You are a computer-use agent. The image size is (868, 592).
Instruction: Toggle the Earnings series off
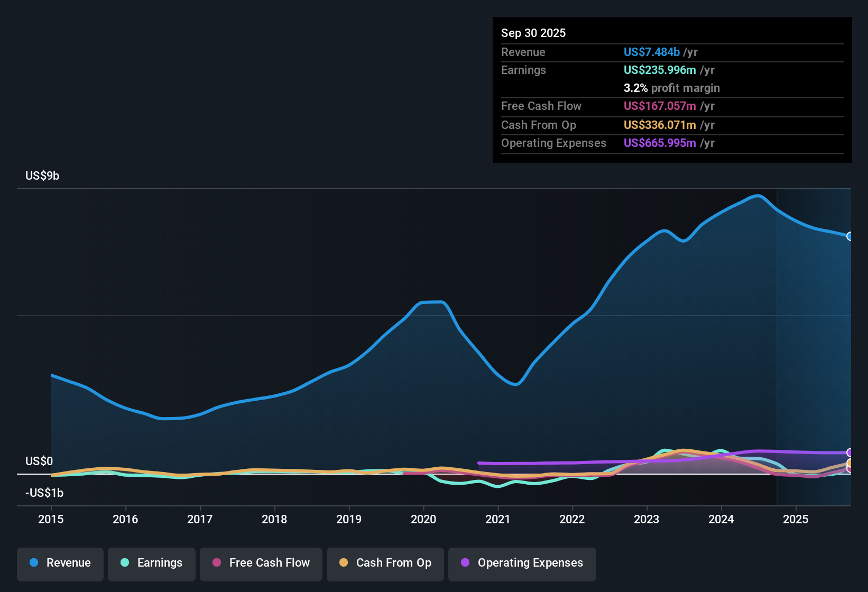pos(152,563)
